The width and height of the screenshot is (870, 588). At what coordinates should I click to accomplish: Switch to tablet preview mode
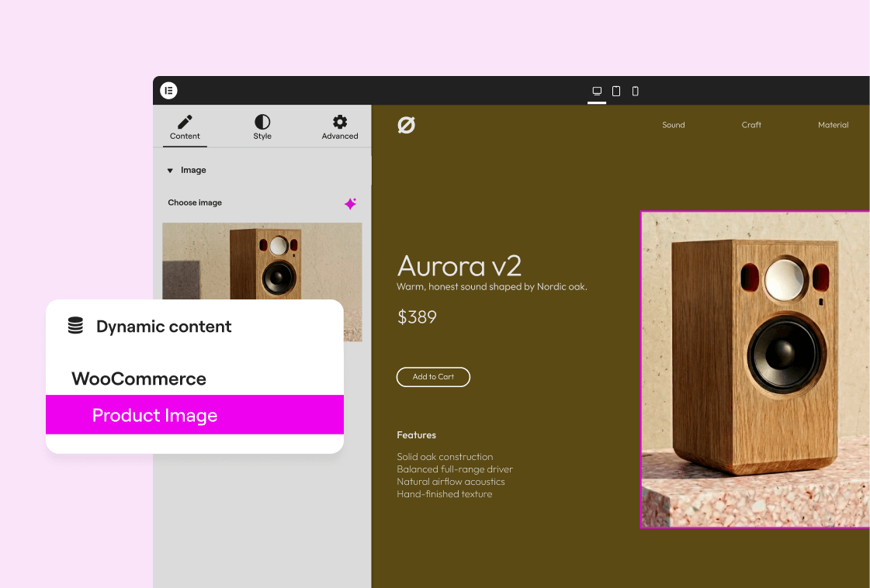(616, 92)
